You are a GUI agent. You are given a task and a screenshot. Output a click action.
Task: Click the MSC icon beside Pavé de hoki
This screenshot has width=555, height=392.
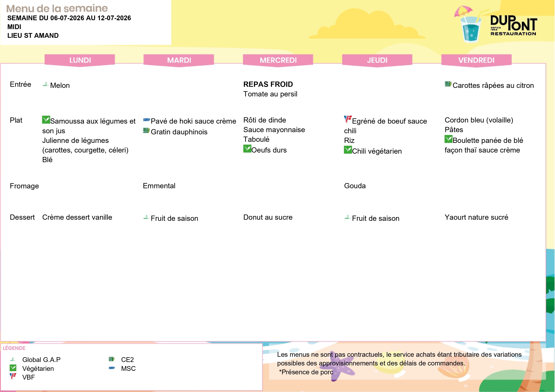[x=147, y=119]
